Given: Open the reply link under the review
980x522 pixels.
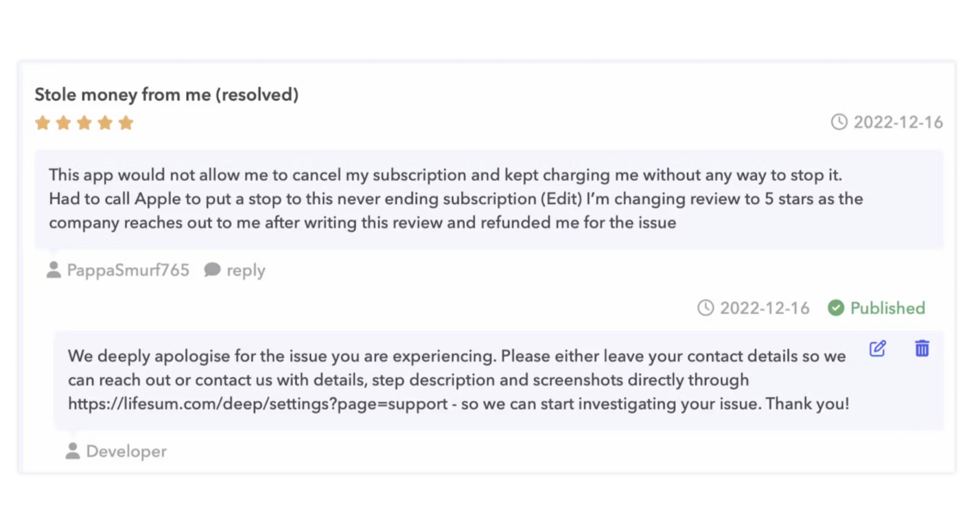Looking at the screenshot, I should [246, 270].
